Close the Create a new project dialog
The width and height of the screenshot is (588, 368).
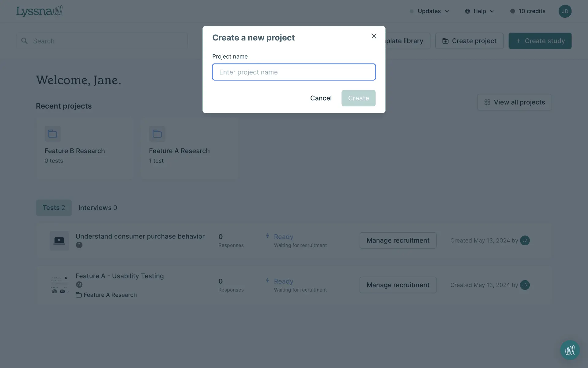374,36
